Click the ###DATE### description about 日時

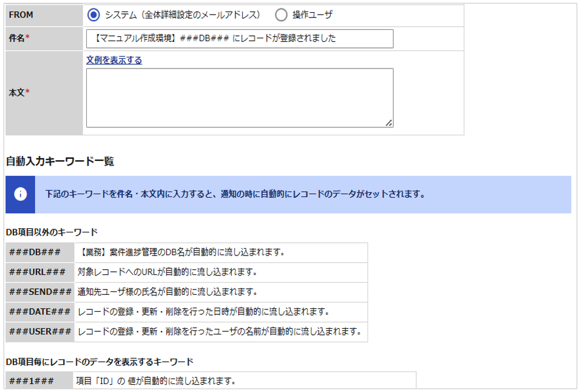click(203, 312)
